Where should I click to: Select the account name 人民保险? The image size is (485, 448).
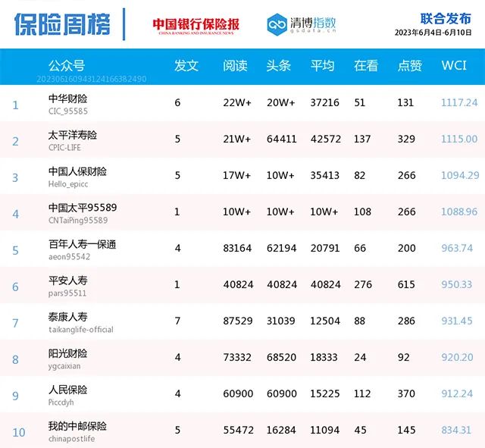(67, 390)
